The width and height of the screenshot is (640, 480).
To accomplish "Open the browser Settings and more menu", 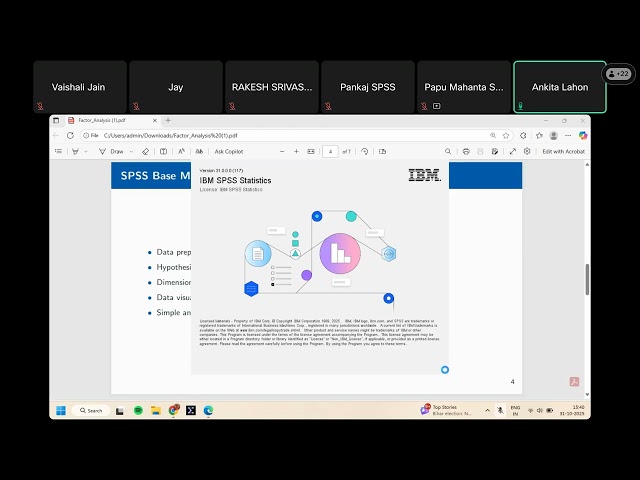I will tap(568, 136).
